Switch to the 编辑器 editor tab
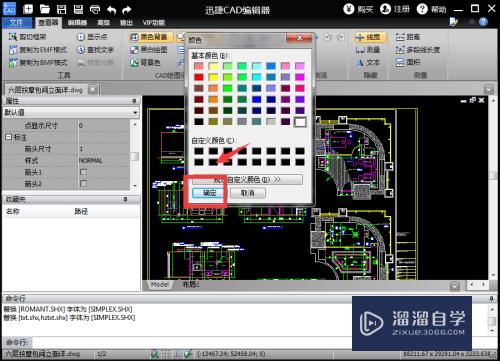 77,22
